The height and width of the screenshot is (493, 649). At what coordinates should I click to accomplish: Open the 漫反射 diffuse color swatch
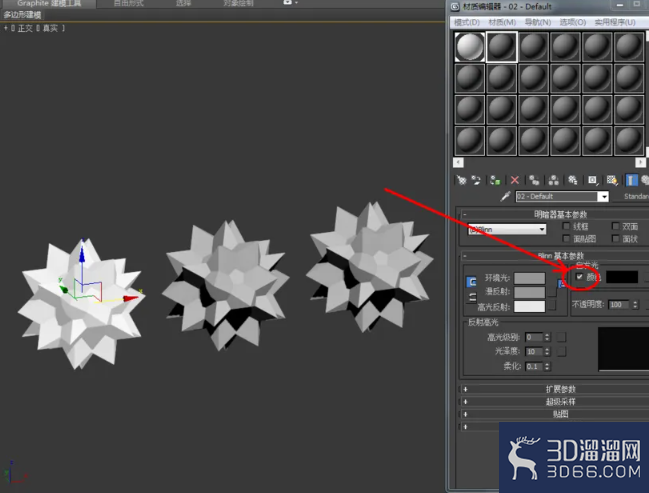[529, 292]
